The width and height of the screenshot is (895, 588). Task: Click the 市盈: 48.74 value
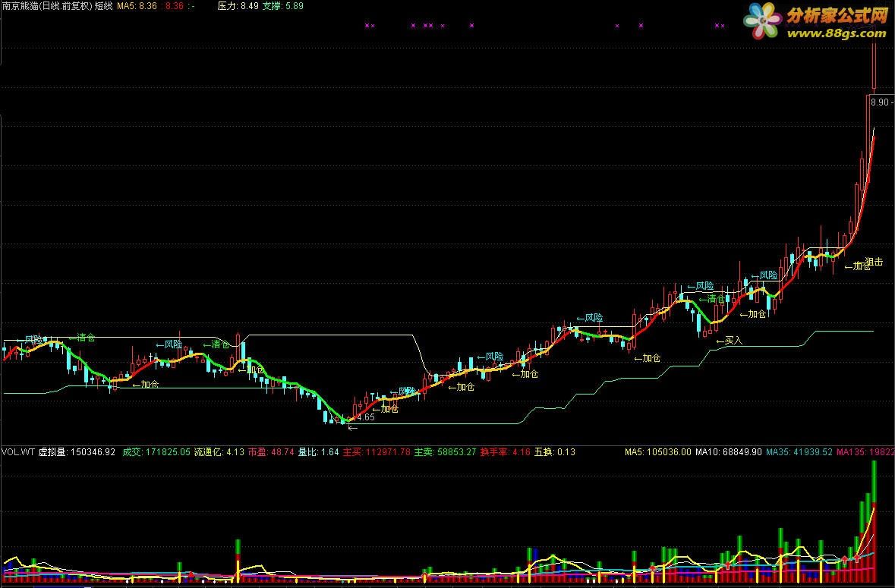click(x=271, y=451)
